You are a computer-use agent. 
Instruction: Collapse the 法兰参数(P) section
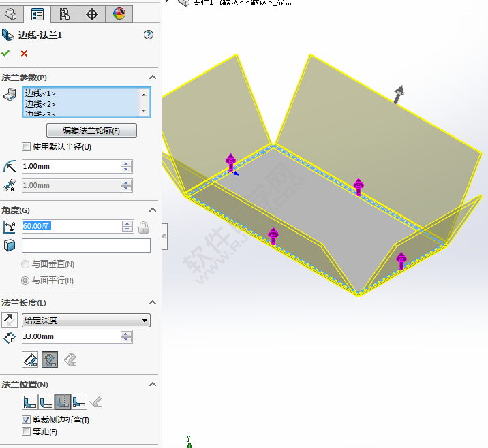[x=153, y=77]
